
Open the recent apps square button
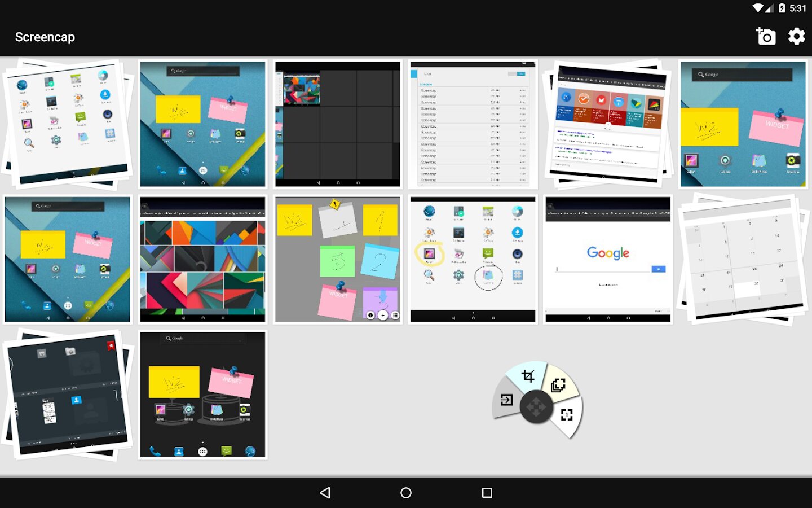point(487,493)
